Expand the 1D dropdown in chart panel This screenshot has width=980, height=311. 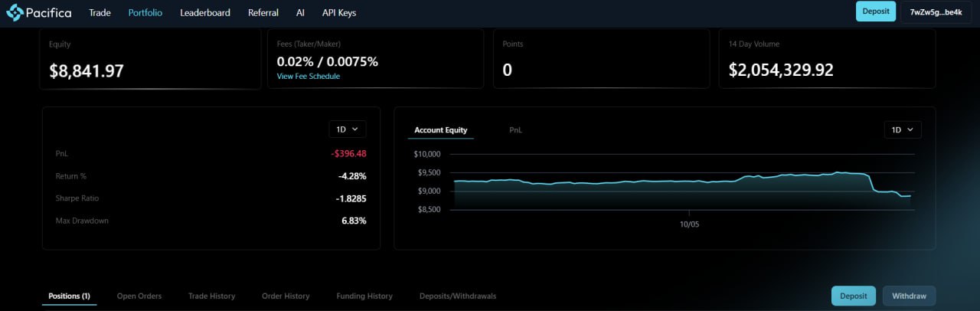click(903, 130)
